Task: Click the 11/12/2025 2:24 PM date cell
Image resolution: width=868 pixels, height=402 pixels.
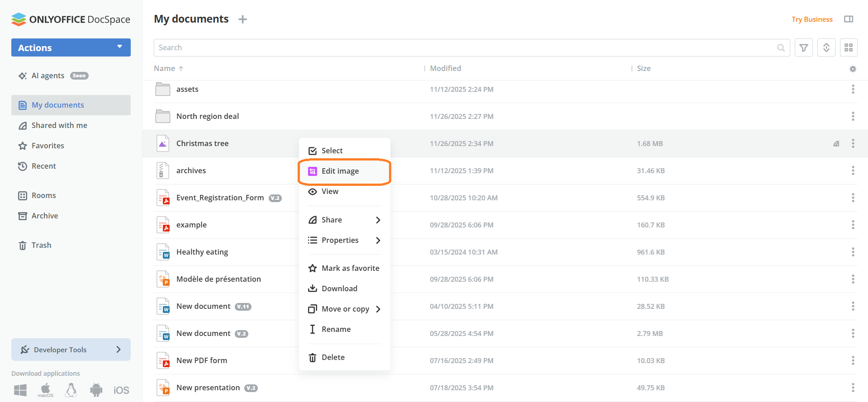Action: click(461, 89)
